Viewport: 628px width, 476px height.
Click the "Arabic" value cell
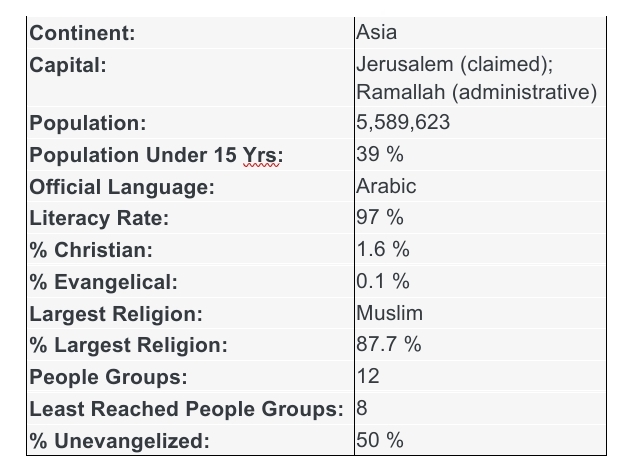386,186
